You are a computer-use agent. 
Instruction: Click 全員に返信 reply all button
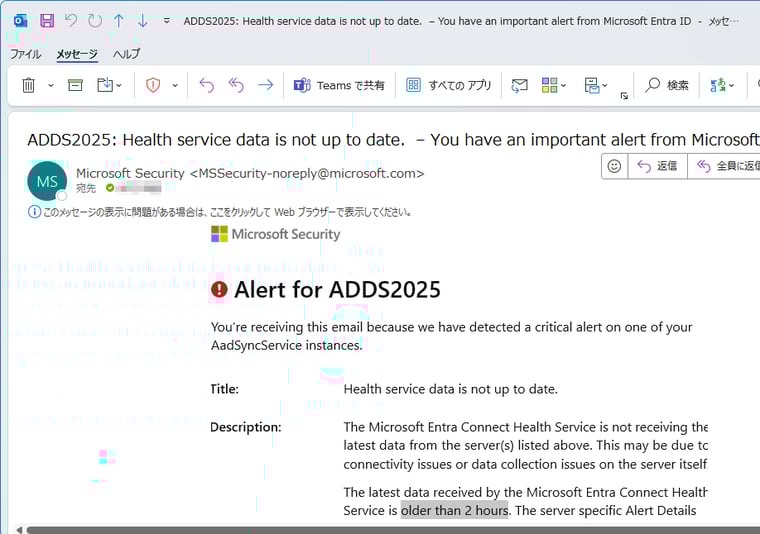pyautogui.click(x=725, y=166)
